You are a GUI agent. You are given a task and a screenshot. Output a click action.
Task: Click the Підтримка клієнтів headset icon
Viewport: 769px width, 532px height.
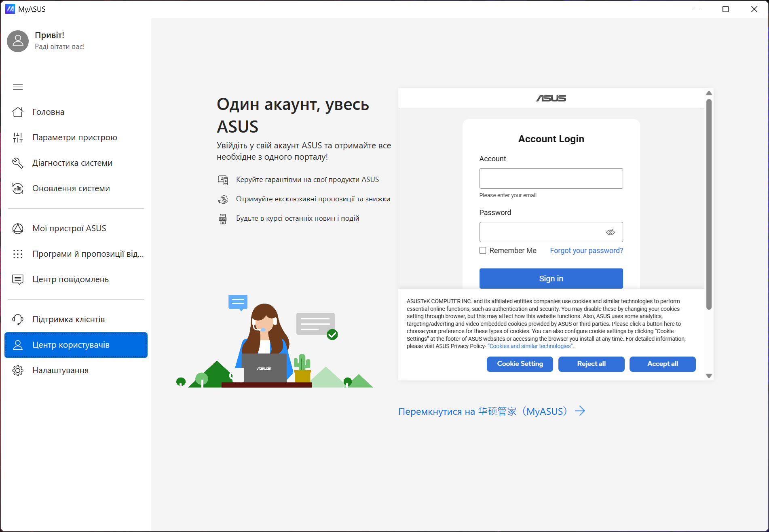coord(18,319)
